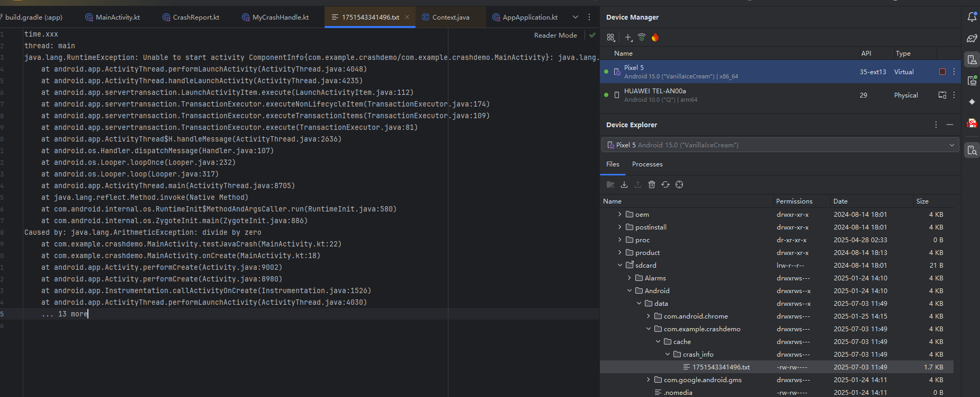Select the .nomedia file row
The height and width of the screenshot is (397, 980).
pyautogui.click(x=777, y=392)
